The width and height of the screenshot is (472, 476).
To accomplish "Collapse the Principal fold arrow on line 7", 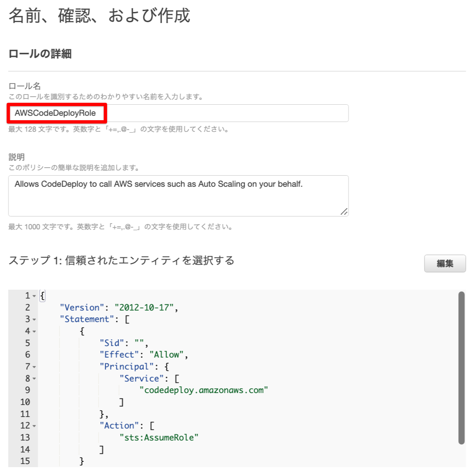I will (34, 367).
